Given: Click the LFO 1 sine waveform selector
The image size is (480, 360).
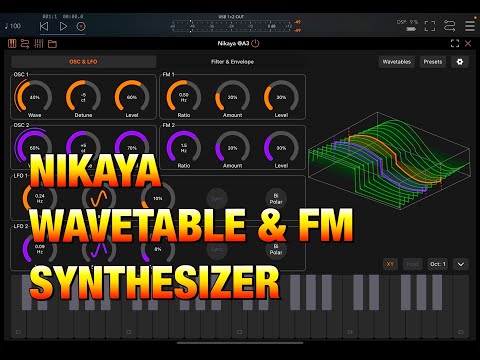Looking at the screenshot, I should (99, 199).
